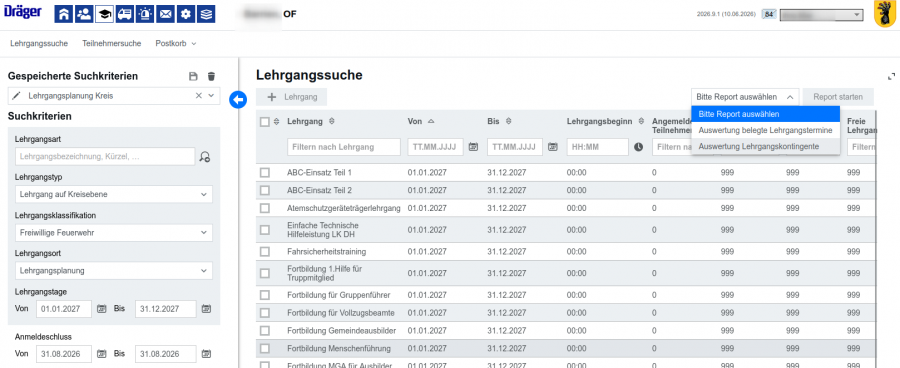Sort by the Lehrgangsbeginn column arrows
900x368 pixels.
641,121
